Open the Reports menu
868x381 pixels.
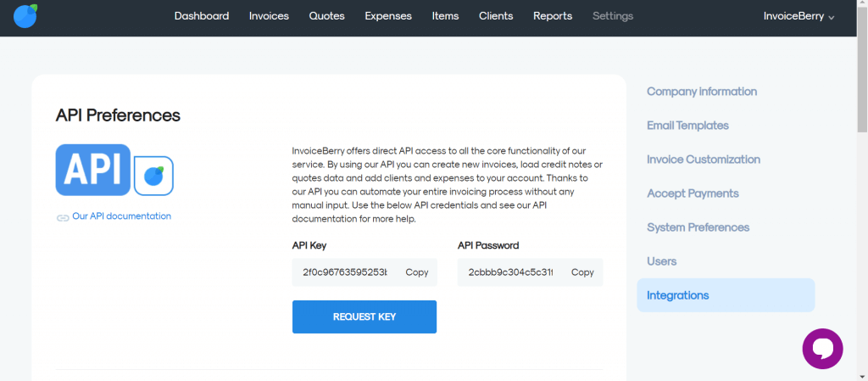[x=553, y=16]
